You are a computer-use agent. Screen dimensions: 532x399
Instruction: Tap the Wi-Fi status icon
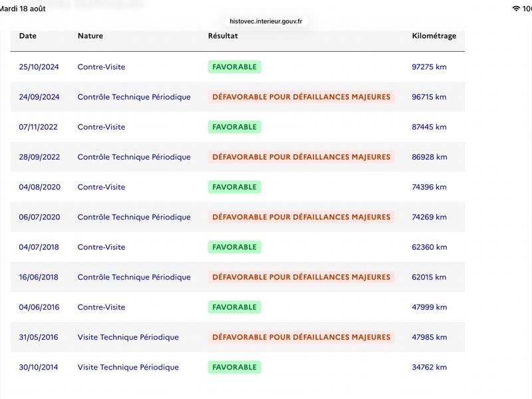pos(516,9)
